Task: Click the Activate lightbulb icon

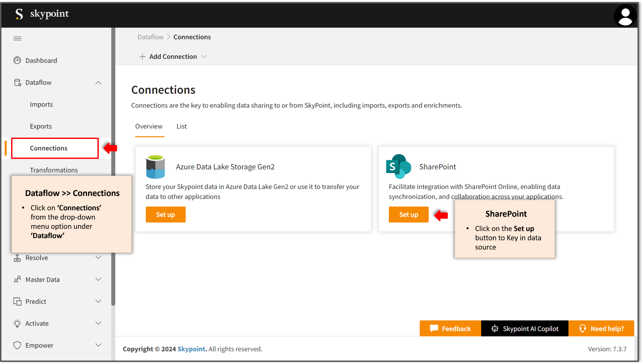Action: tap(17, 323)
